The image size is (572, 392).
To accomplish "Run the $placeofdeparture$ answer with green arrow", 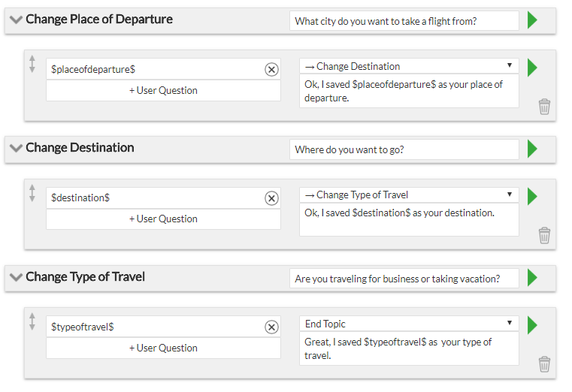I will [532, 68].
